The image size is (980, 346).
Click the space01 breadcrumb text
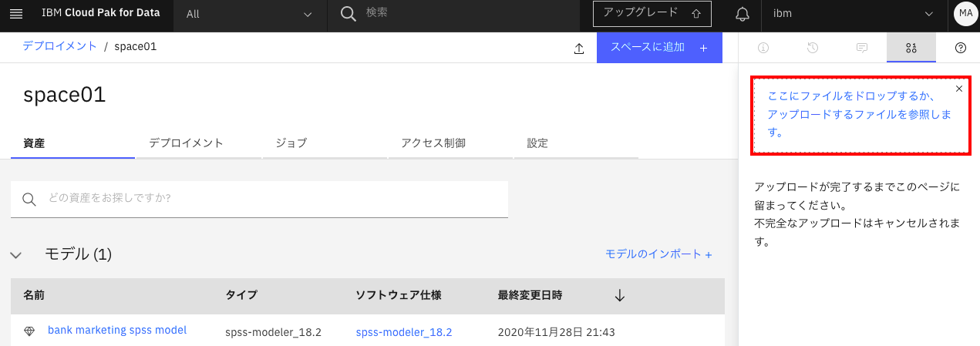click(136, 47)
